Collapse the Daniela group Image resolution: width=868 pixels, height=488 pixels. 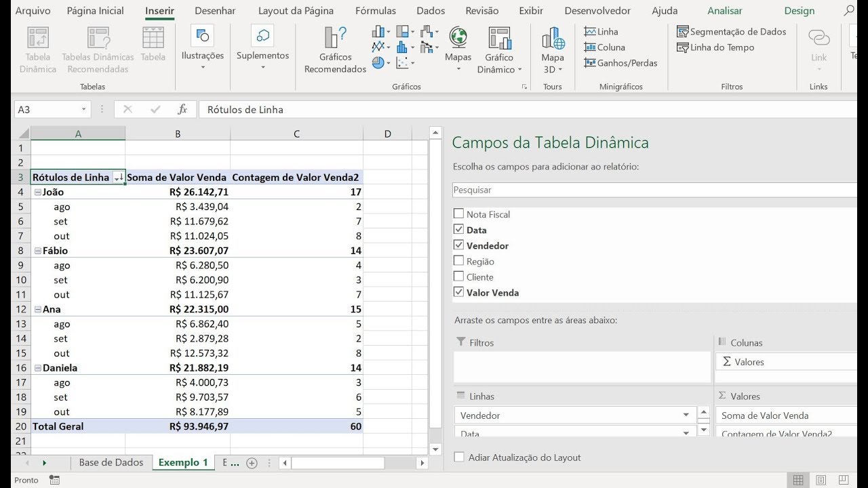[38, 368]
